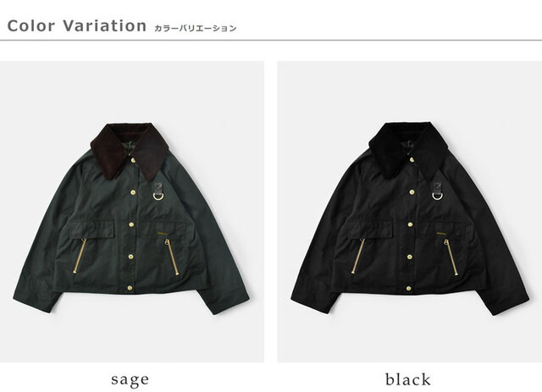This screenshot has width=542, height=392.
Task: Select the sage color label
Action: click(x=130, y=379)
